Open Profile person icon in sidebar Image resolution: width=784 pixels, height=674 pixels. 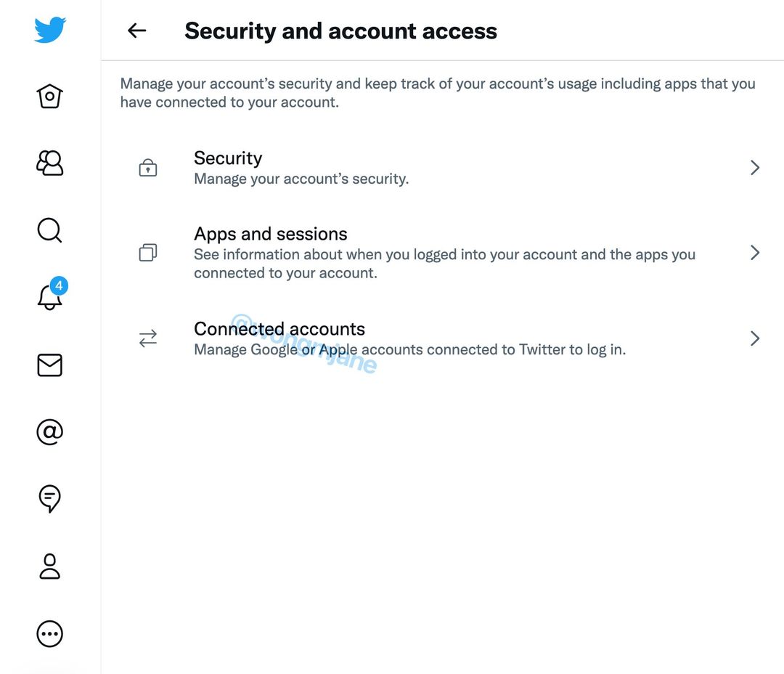50,566
